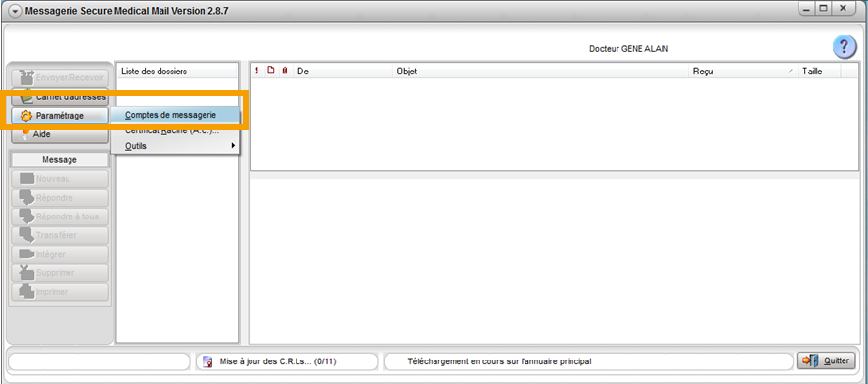Click the Quitter button

pyautogui.click(x=825, y=360)
